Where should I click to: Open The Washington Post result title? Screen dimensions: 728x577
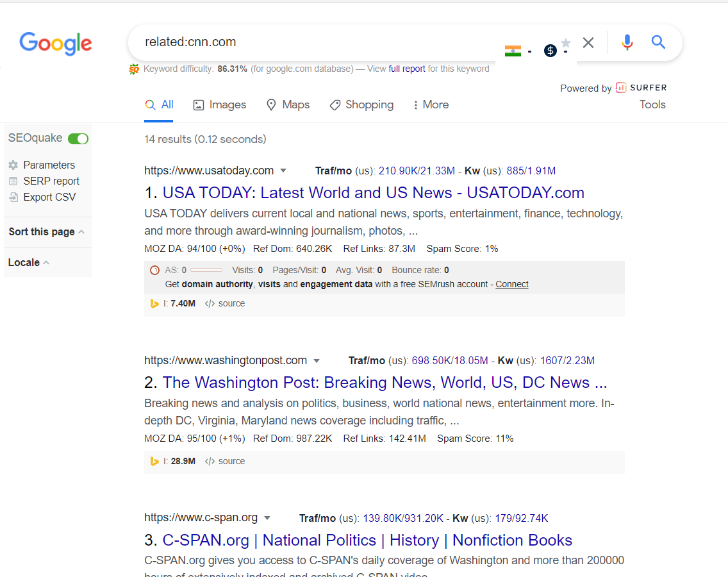(x=385, y=382)
